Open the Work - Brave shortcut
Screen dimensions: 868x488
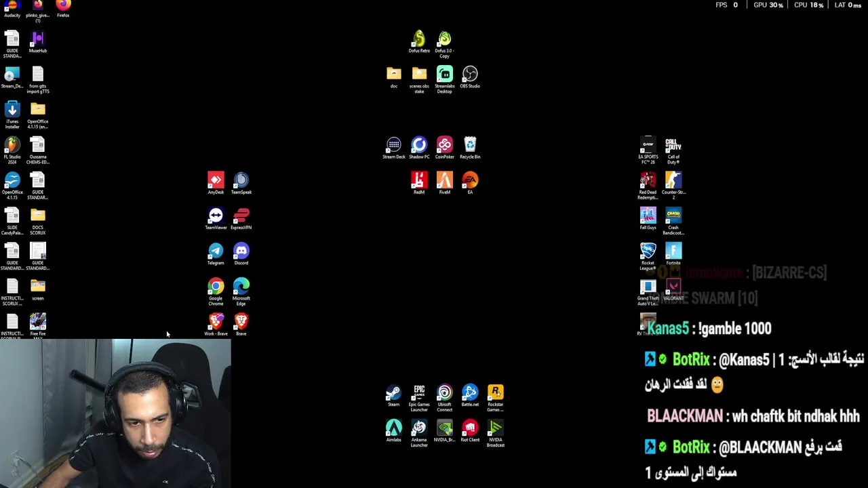coord(216,324)
